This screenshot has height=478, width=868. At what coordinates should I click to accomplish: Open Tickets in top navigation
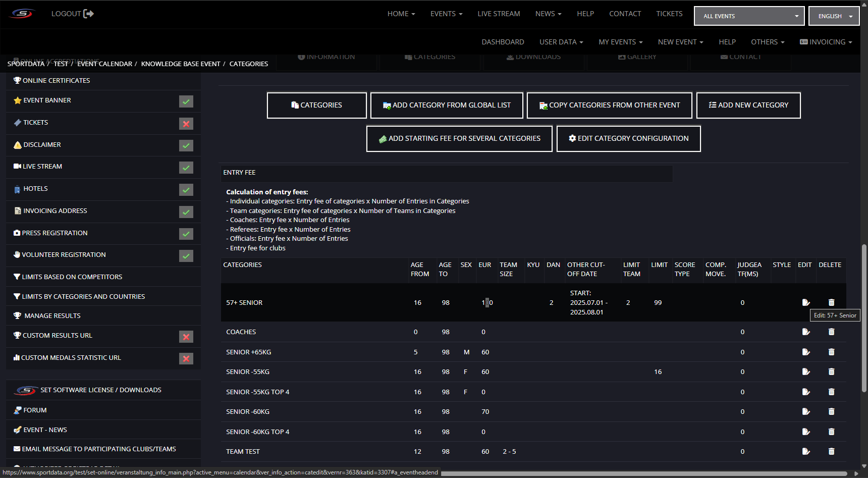pos(669,14)
